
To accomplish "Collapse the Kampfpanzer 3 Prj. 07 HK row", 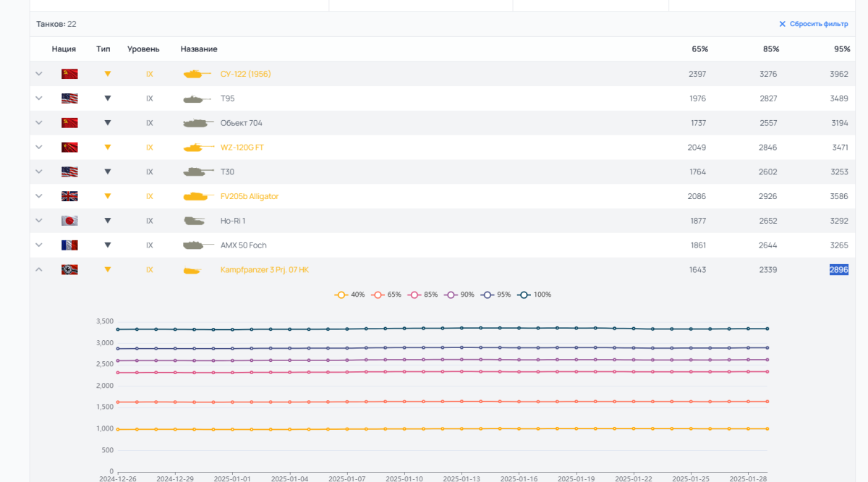I will (39, 270).
